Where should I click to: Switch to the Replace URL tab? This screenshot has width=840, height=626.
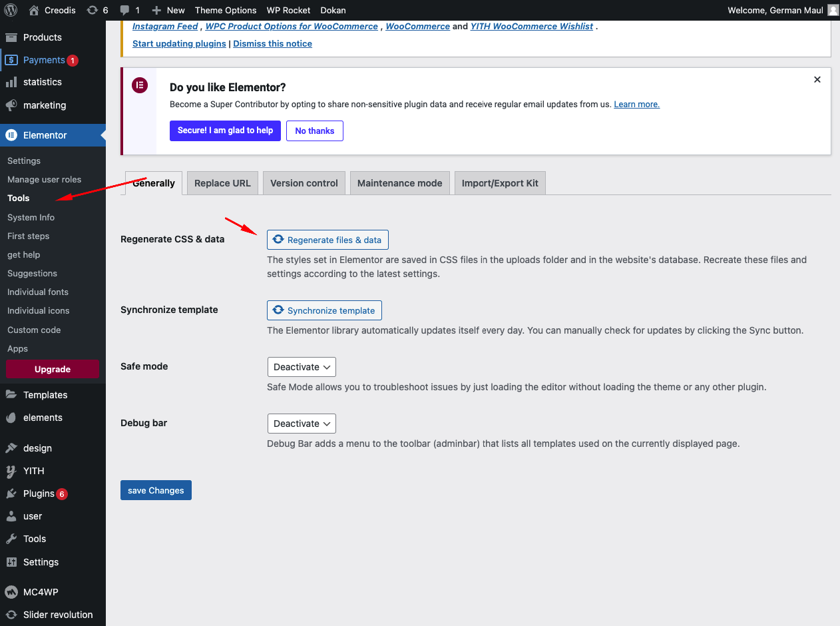(222, 183)
